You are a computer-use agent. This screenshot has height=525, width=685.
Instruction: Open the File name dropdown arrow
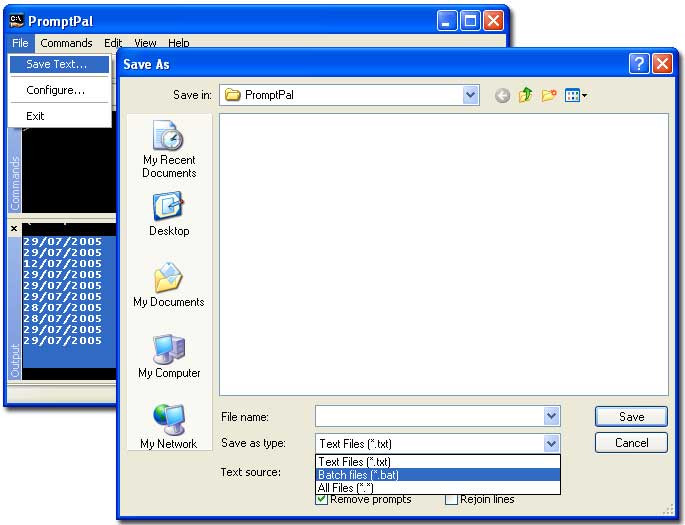[x=551, y=416]
